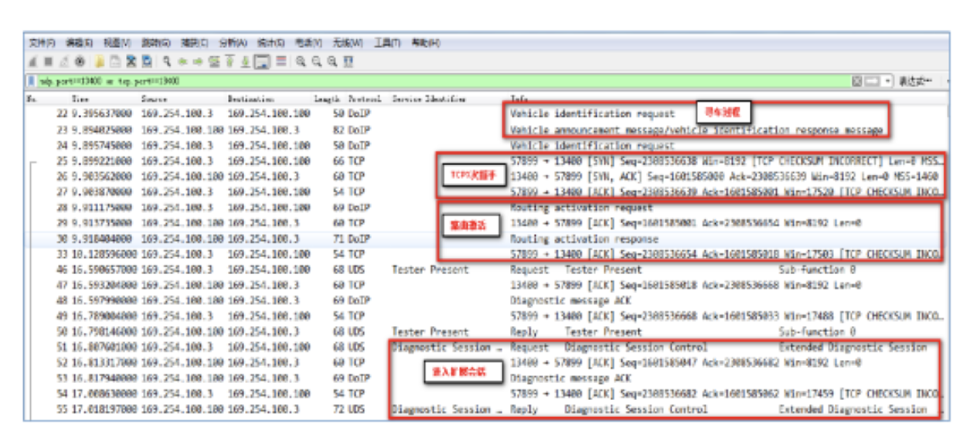
Task: Select packet 28 Routing activation request row
Action: coord(487,207)
